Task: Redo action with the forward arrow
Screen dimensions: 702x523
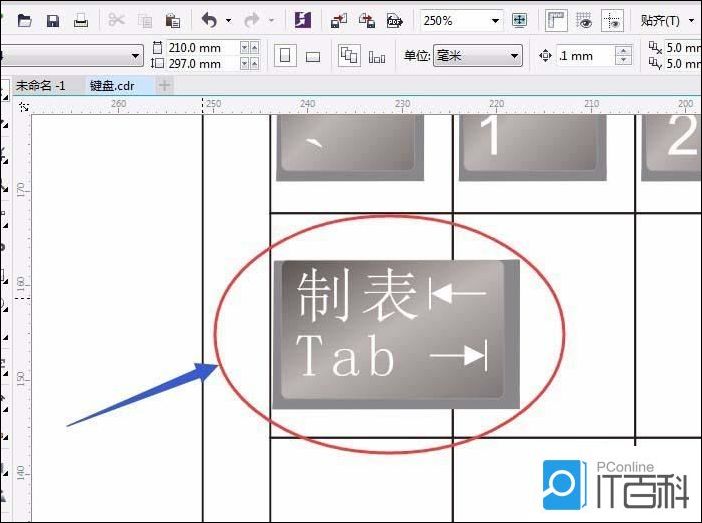Action: click(253, 20)
